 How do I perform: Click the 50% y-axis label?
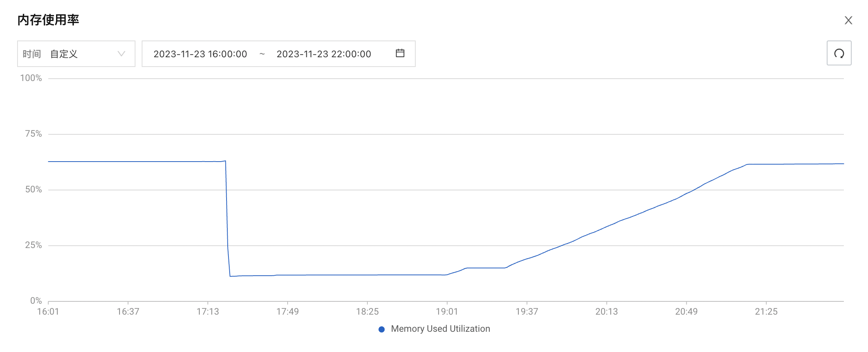pyautogui.click(x=33, y=190)
